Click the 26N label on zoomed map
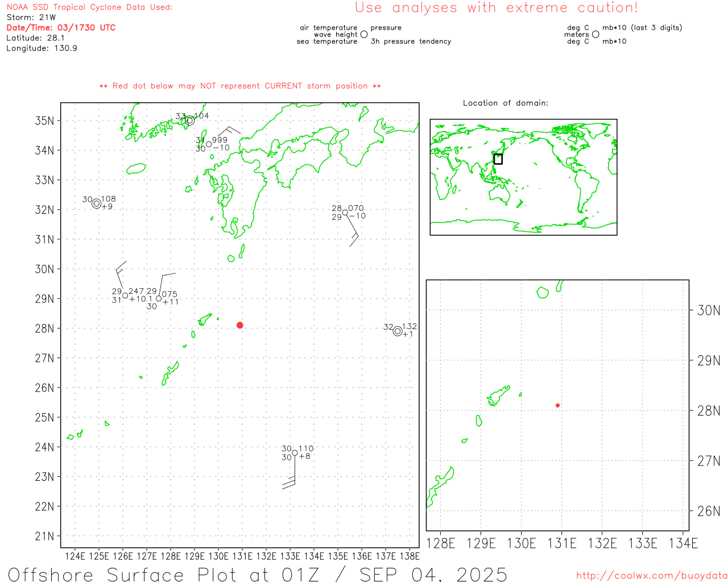Viewport: 728px width, 582px height. (x=709, y=511)
